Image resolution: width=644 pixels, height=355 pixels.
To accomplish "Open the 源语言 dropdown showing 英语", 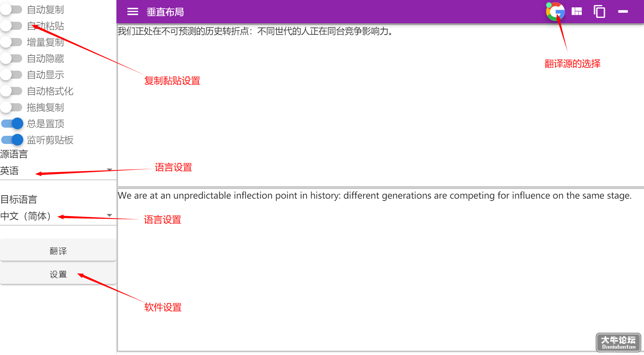I will click(58, 171).
